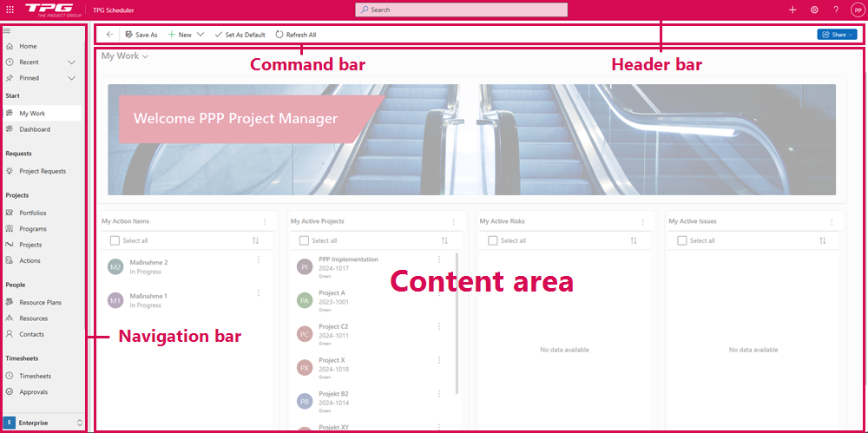Go to Resource Plans in navigation
Viewport: 868px width, 433px height.
[40, 302]
